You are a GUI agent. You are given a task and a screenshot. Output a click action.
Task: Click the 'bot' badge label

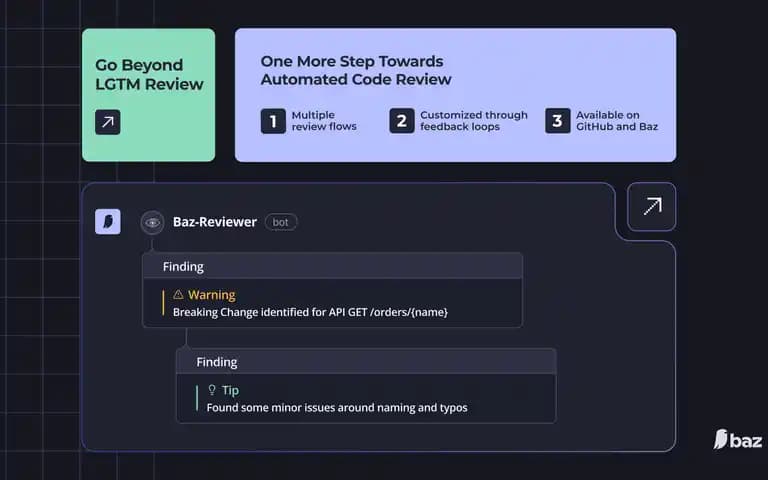click(x=281, y=222)
